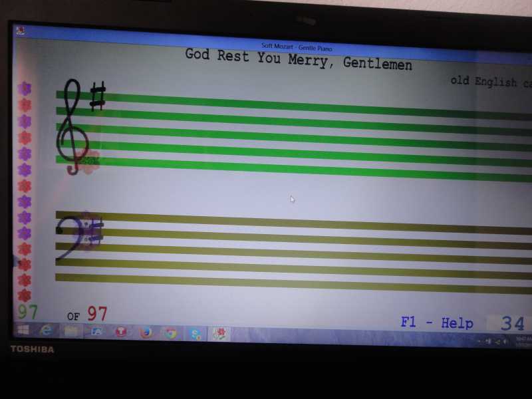Click the 'Soft Mozart - Gentle Piano' window title

297,47
